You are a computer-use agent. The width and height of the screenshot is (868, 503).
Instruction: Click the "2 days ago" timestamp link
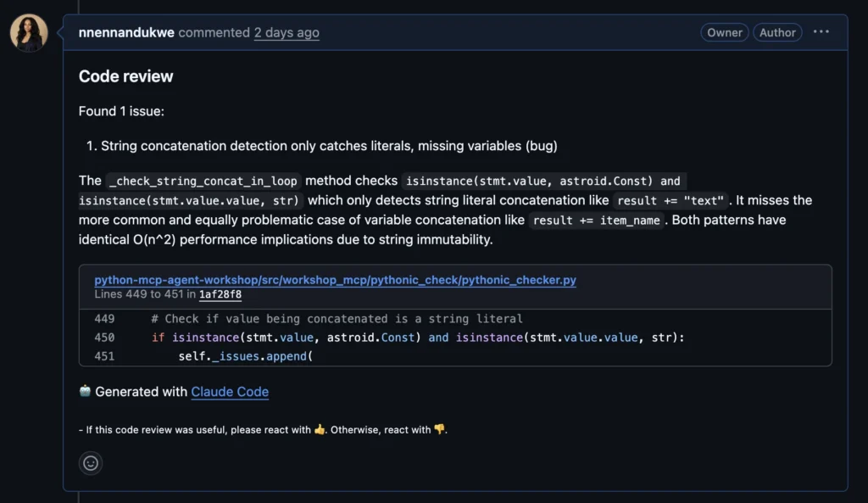[287, 33]
